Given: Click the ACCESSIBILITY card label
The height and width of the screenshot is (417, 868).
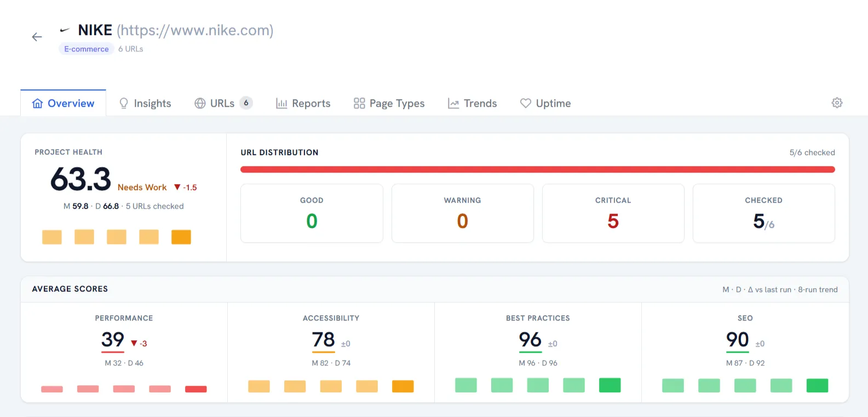Looking at the screenshot, I should (x=331, y=318).
